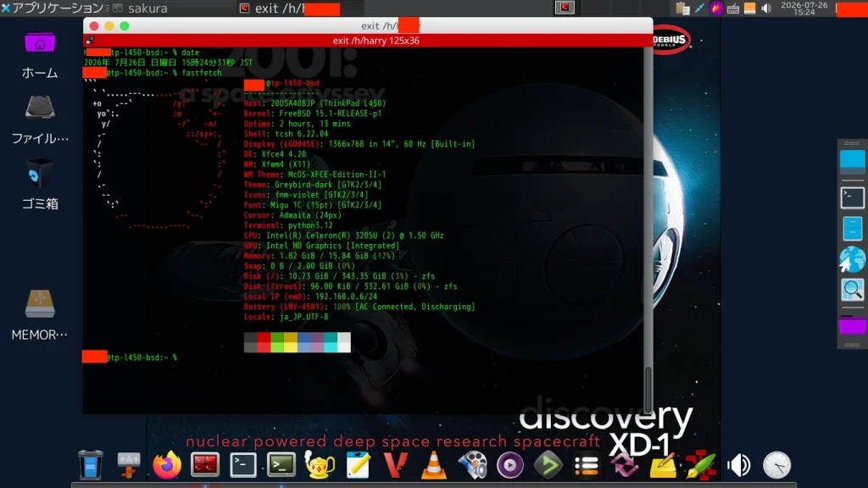The width and height of the screenshot is (868, 488).
Task: Click the red terminal thumbnail in top panel
Action: (x=565, y=8)
